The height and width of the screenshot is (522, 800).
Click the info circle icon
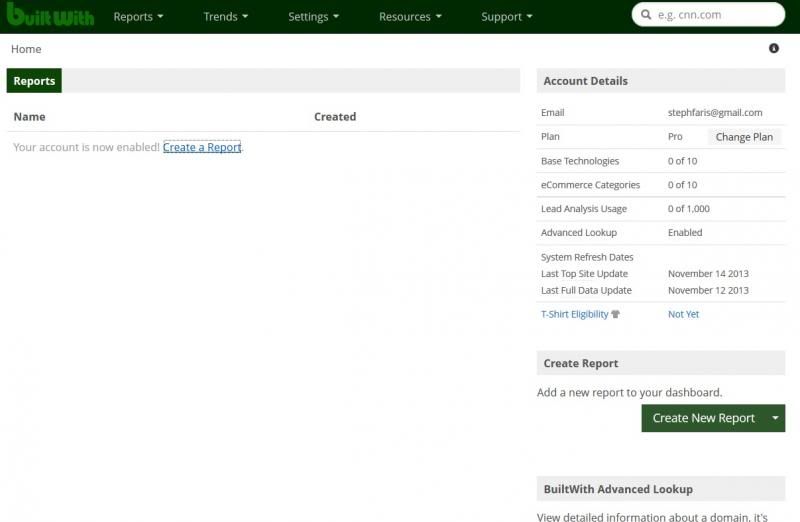click(x=773, y=48)
